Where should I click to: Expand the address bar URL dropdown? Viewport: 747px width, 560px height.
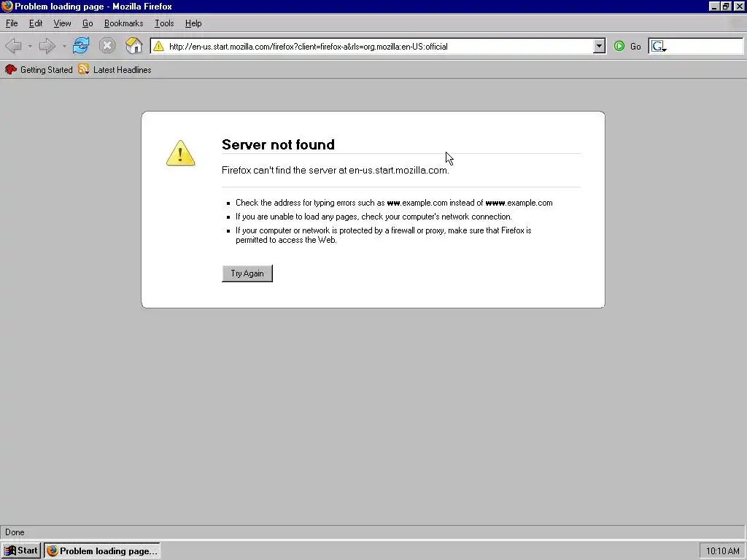pos(599,46)
